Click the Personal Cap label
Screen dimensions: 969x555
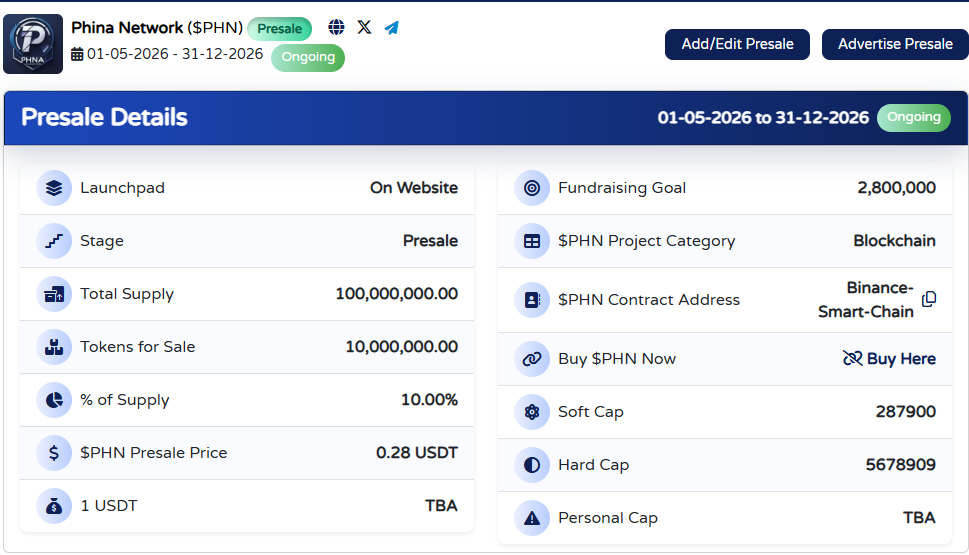pyautogui.click(x=607, y=518)
